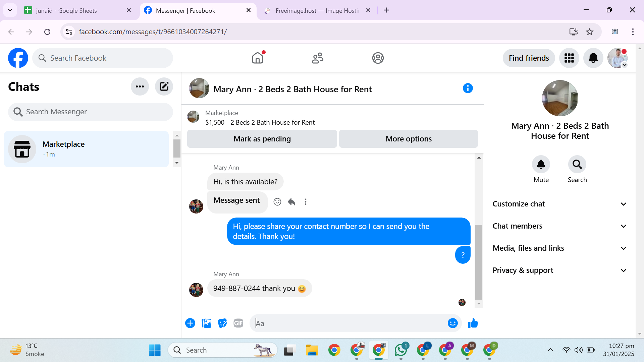Show hidden system tray icons
Viewport: 644px width, 362px height.
tap(550, 350)
